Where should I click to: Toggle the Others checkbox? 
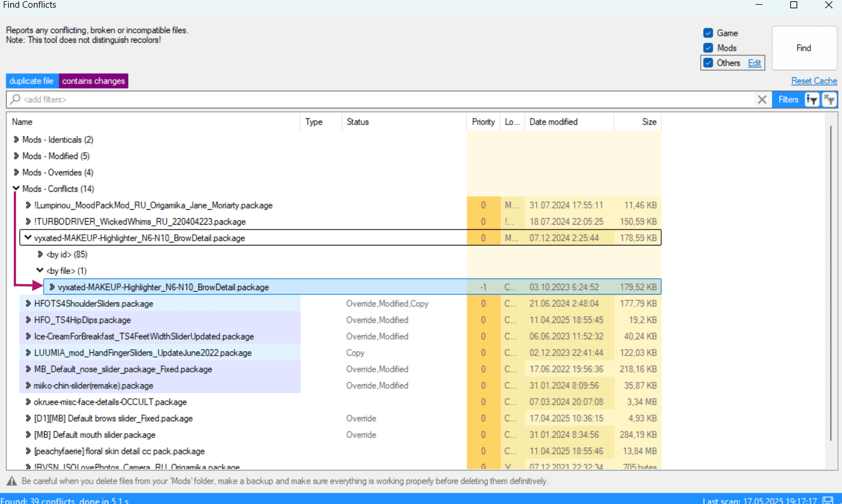tap(708, 63)
